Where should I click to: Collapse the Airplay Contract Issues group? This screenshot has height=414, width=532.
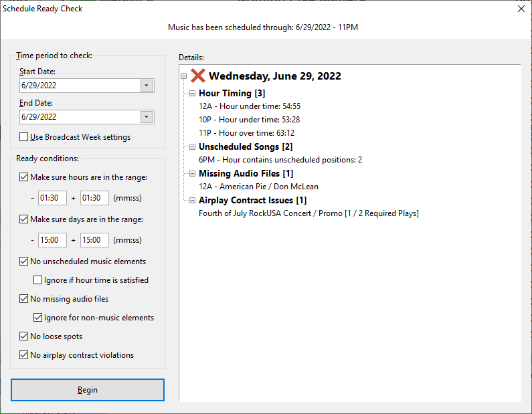click(x=192, y=201)
